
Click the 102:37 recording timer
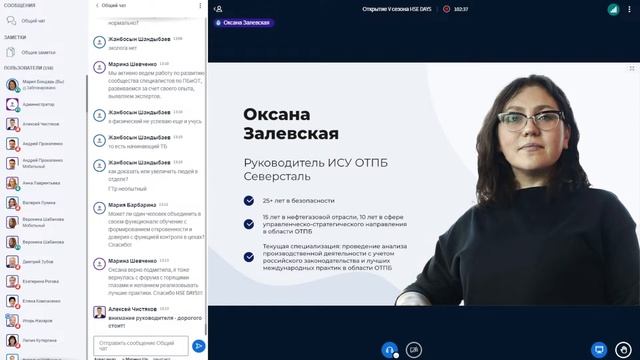tap(461, 9)
